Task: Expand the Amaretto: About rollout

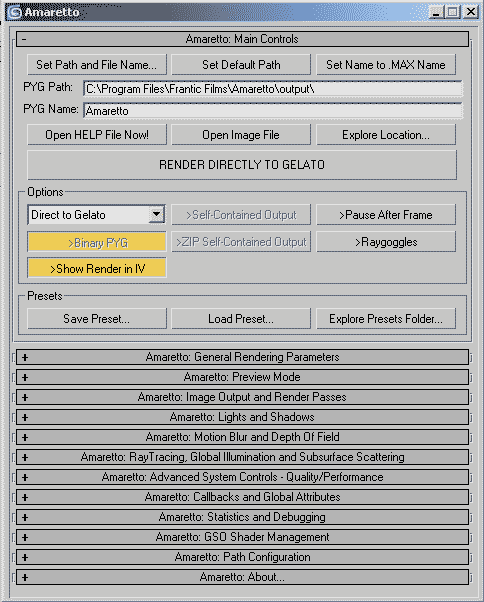Action: 242,577
